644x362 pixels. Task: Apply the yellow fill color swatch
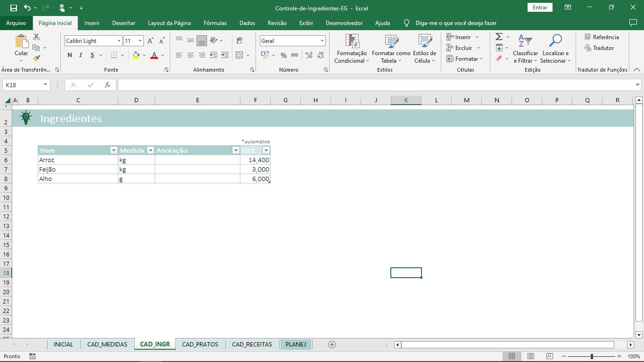(x=136, y=55)
